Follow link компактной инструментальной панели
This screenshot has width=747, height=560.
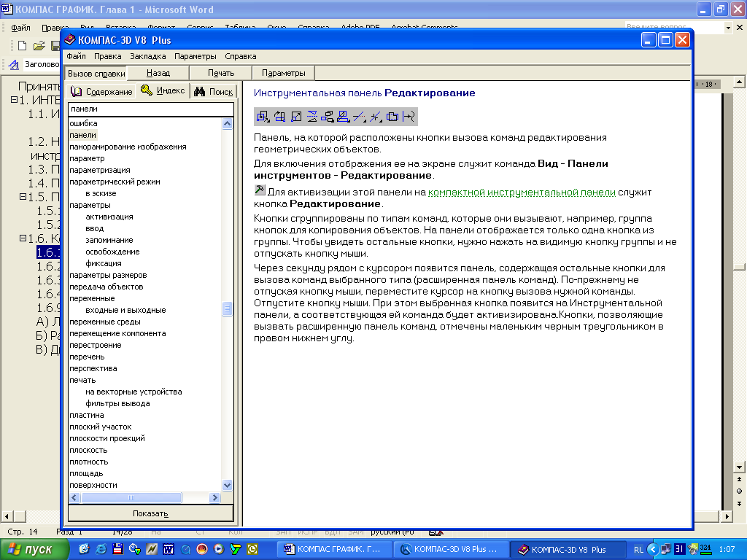[522, 192]
